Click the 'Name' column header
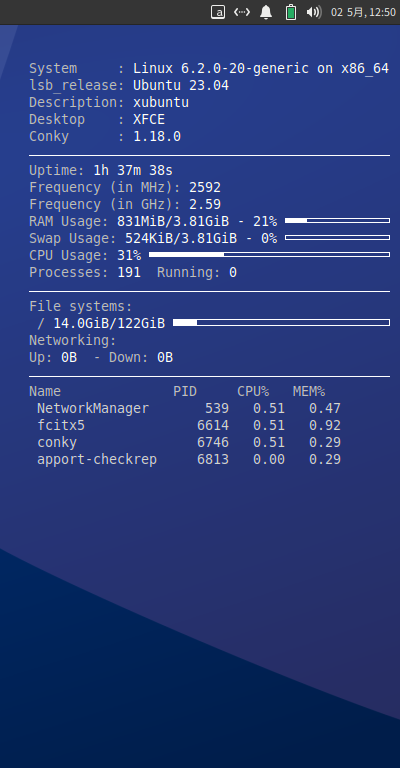This screenshot has width=400, height=768. click(45, 391)
